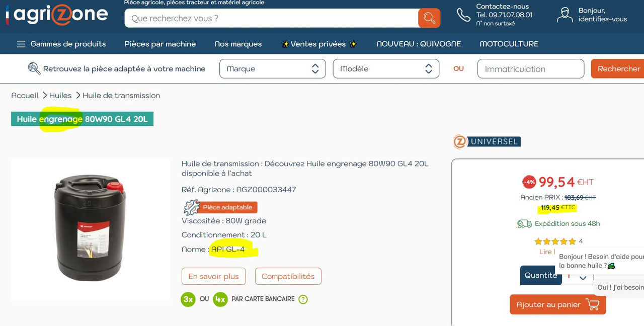Open the Modèle dropdown
Viewport: 644px width, 326px height.
[386, 69]
